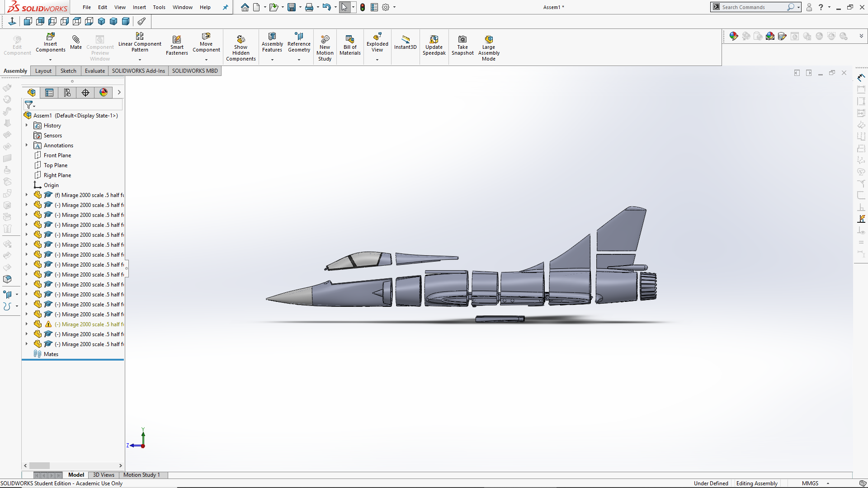Click Large Assembly Mode icon
This screenshot has width=868, height=488.
pyautogui.click(x=489, y=48)
